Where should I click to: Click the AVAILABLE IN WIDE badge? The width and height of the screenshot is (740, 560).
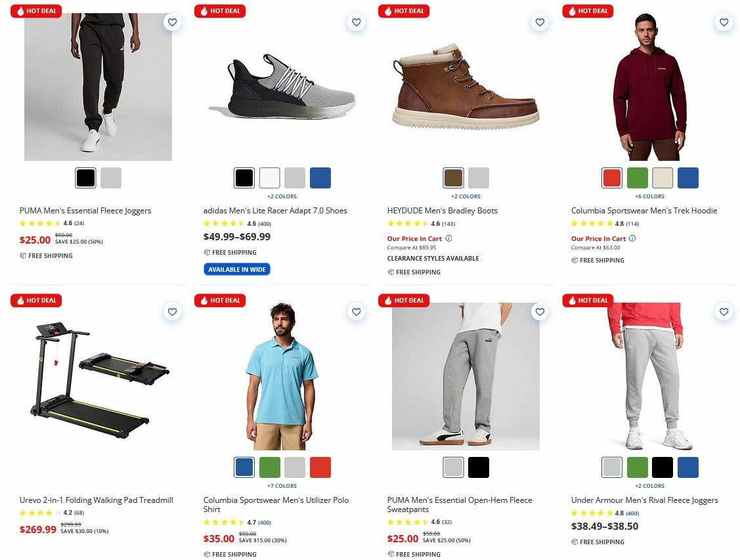(236, 269)
